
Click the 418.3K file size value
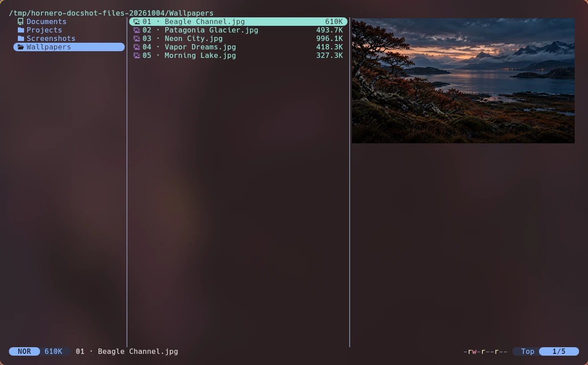(330, 47)
